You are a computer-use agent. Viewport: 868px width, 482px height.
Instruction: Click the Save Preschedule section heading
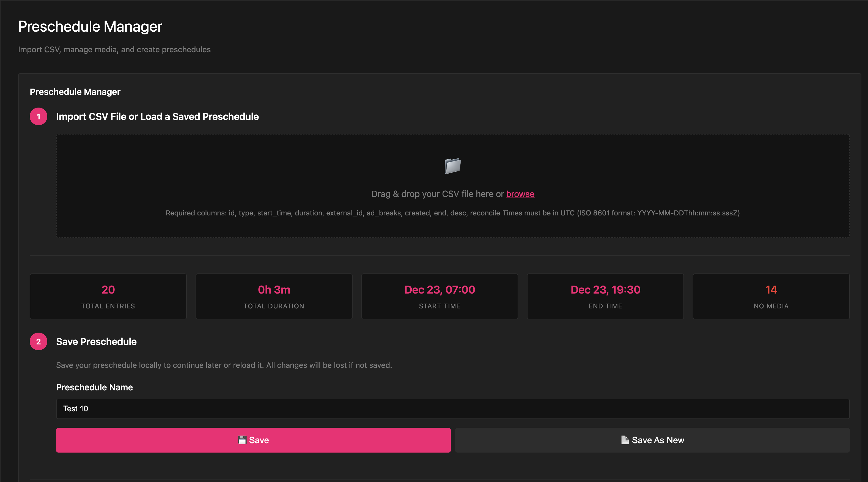pos(96,341)
